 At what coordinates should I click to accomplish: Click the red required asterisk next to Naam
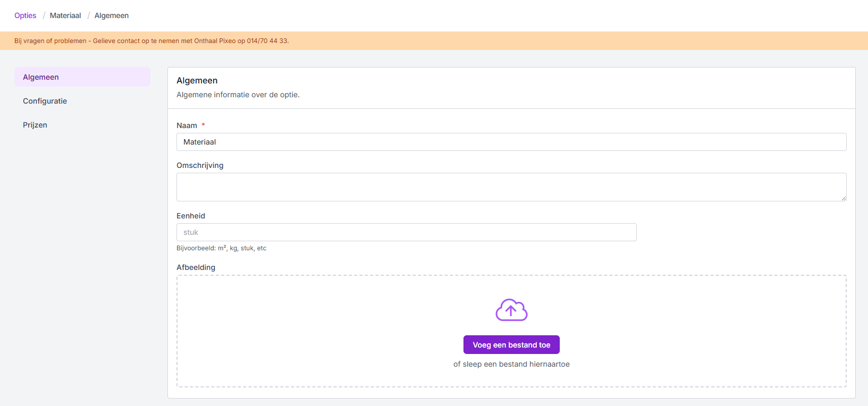point(203,125)
